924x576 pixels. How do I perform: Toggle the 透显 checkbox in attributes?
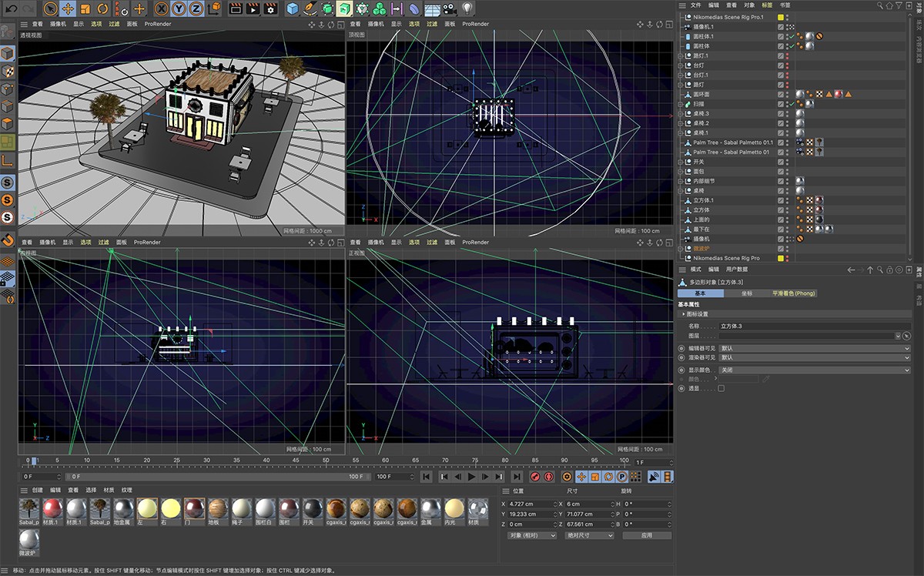721,389
